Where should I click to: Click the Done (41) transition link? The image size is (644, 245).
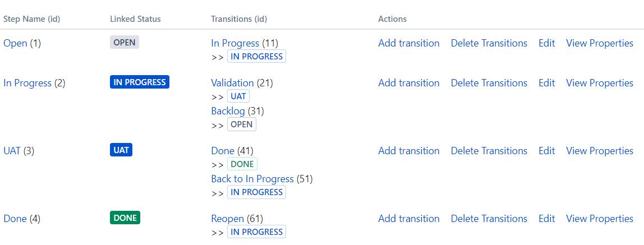pyautogui.click(x=223, y=151)
